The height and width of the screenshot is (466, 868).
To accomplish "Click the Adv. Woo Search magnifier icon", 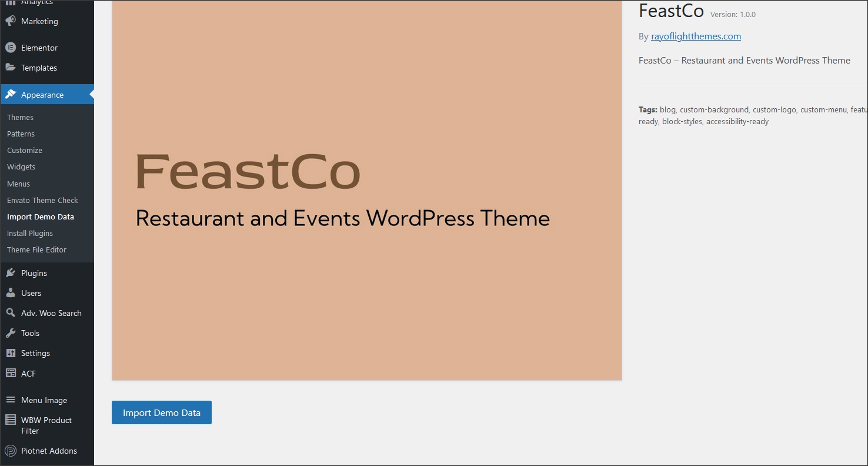I will click(11, 313).
